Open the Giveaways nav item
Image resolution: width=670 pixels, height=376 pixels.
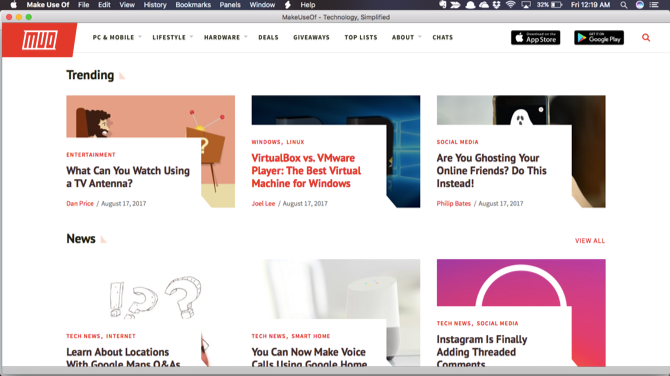(x=311, y=38)
